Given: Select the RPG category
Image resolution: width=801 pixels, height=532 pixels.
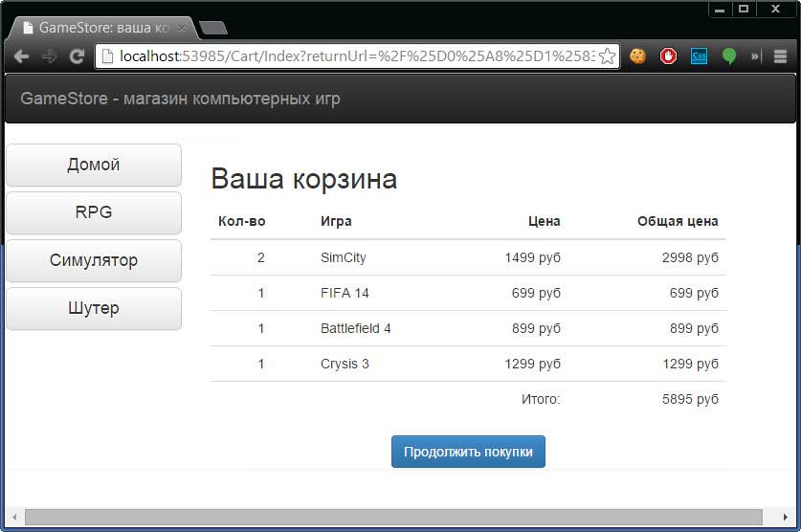Looking at the screenshot, I should tap(94, 212).
